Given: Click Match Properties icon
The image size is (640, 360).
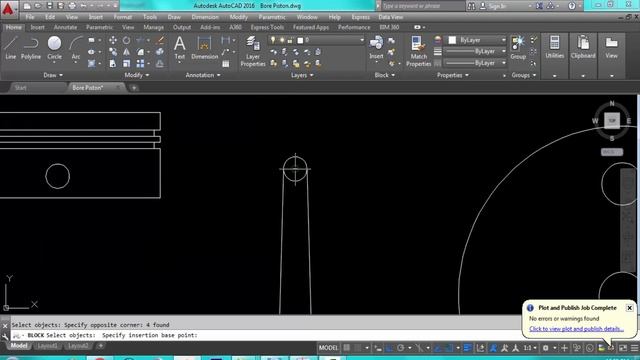Looking at the screenshot, I should (x=418, y=51).
